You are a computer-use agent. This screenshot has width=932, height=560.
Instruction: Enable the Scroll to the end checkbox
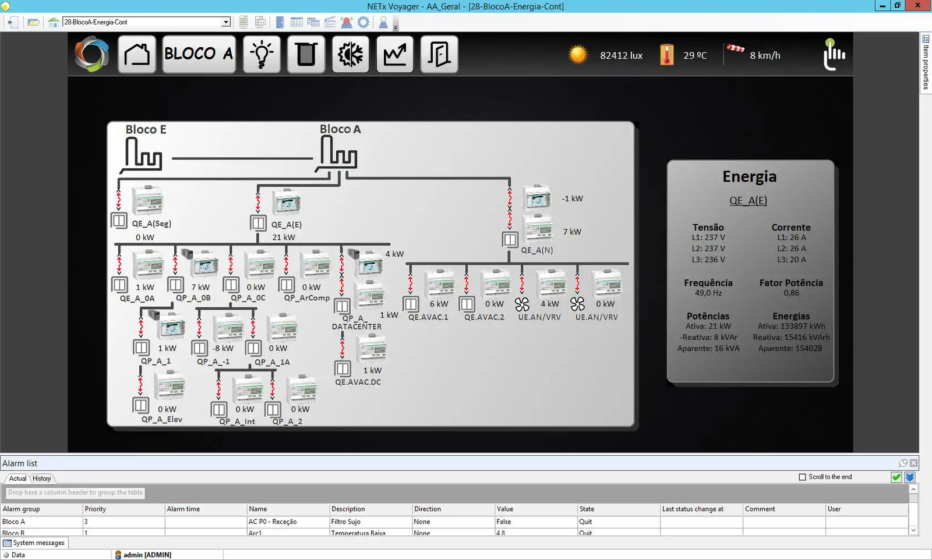803,477
